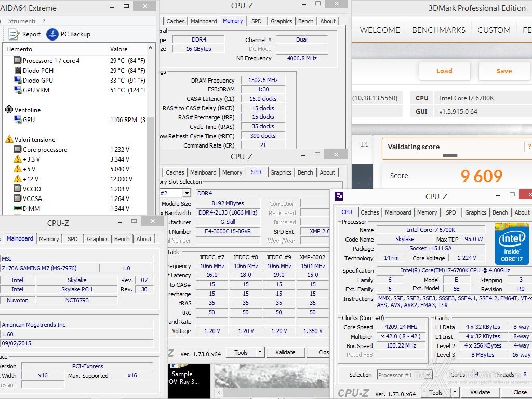Open the BENCHMARKS tab in 3DMark
The height and width of the screenshot is (399, 532).
[x=438, y=30]
